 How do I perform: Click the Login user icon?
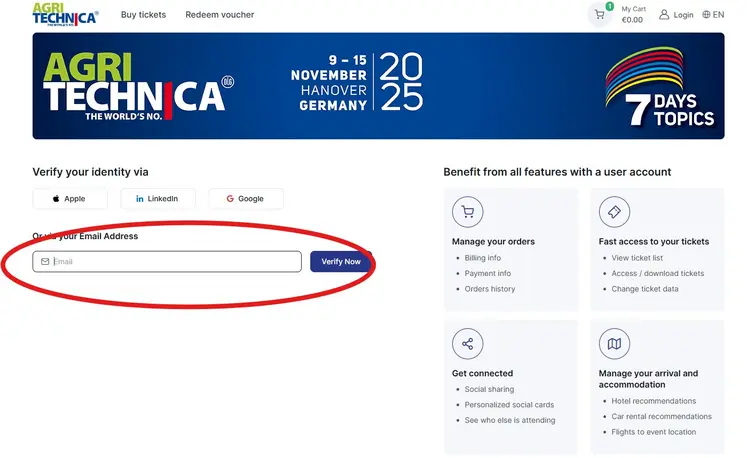pyautogui.click(x=664, y=15)
